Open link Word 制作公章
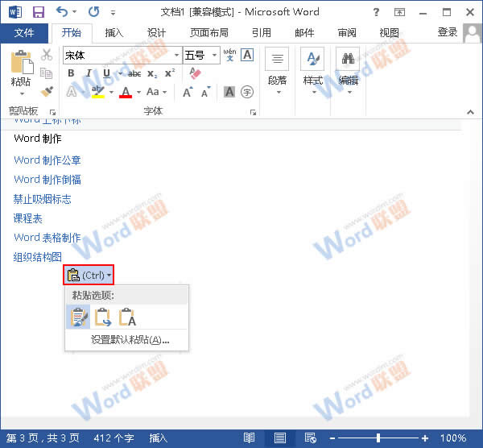 pos(47,160)
